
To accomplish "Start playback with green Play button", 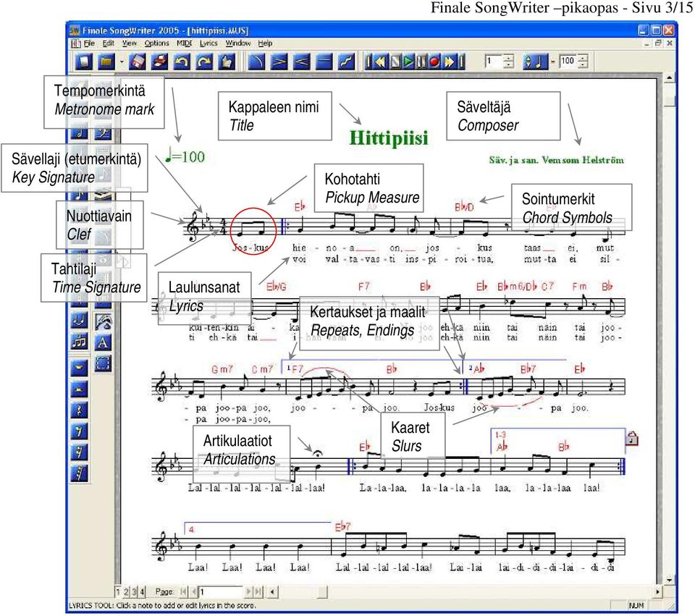I will point(409,62).
